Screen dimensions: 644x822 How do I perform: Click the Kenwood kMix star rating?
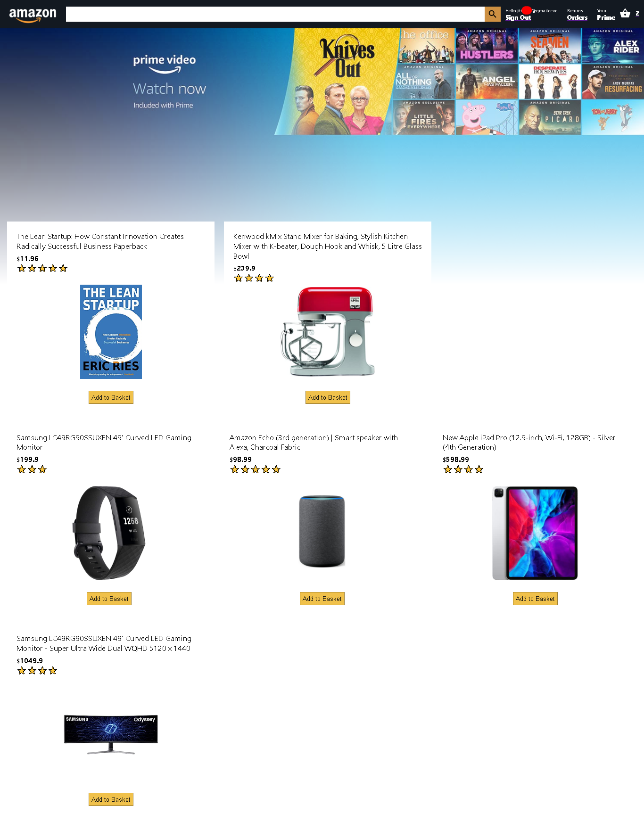254,279
